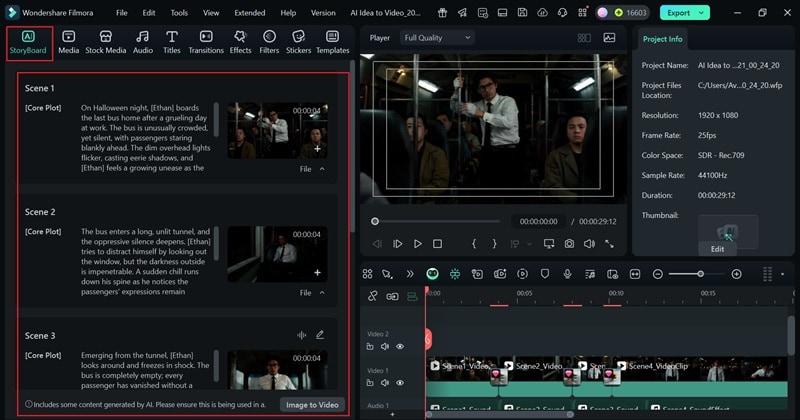The image size is (800, 420).
Task: Collapse the Scene 1 File expander
Action: click(322, 169)
